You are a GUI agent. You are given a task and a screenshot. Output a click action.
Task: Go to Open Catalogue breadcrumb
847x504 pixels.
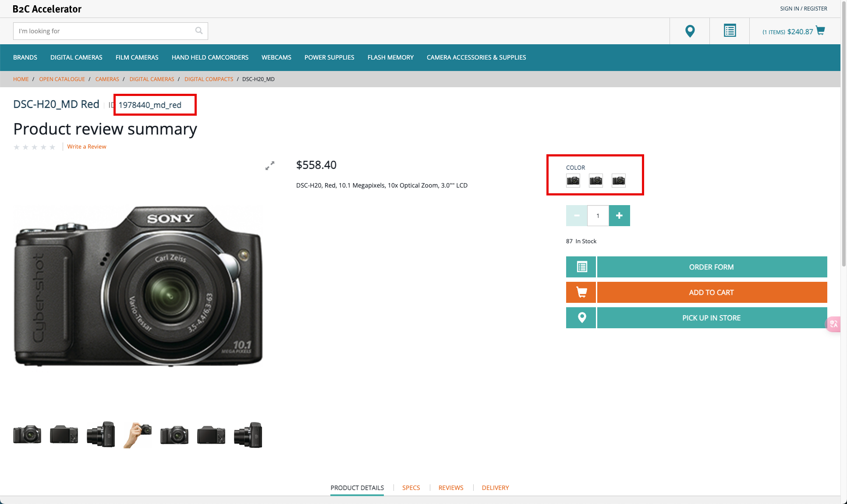click(x=62, y=79)
